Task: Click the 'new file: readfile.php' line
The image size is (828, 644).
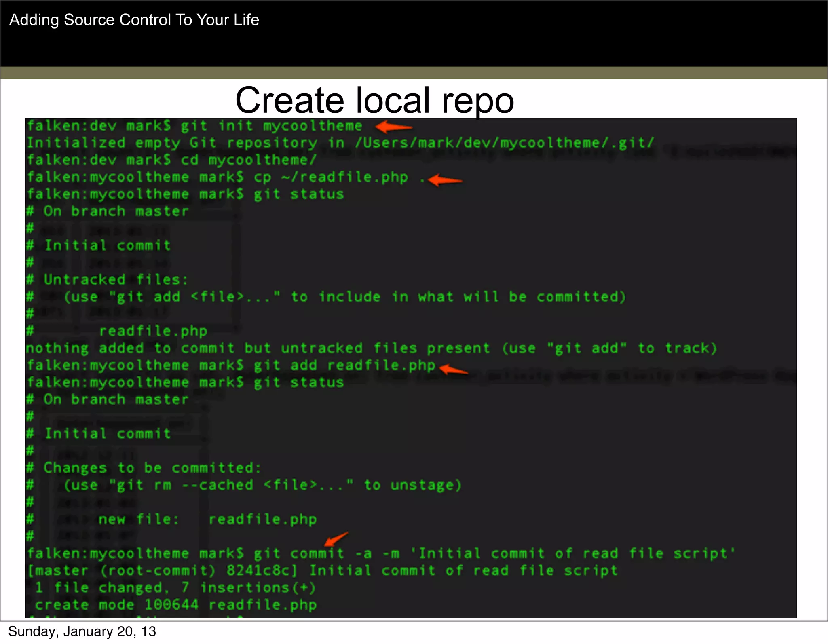Action: pos(171,519)
